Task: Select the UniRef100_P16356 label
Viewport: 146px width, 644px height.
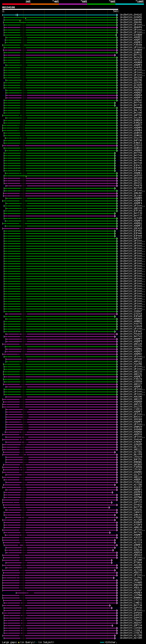Action: point(131,364)
